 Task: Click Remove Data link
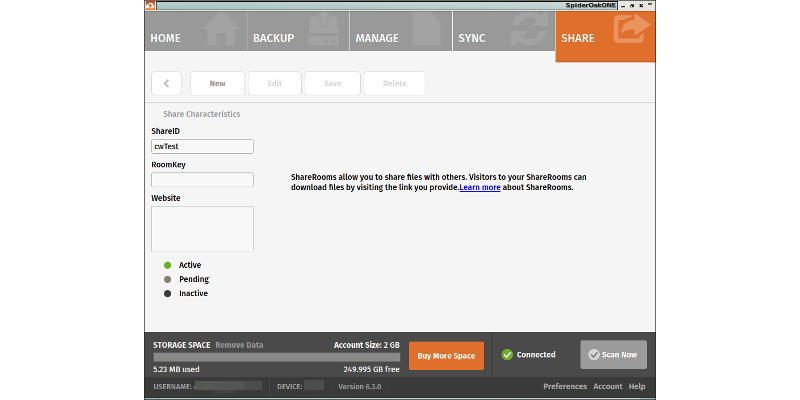pyautogui.click(x=239, y=345)
